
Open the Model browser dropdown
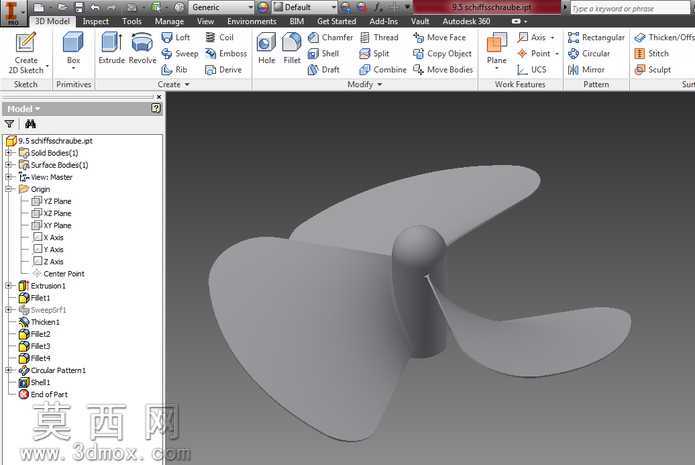click(x=24, y=109)
